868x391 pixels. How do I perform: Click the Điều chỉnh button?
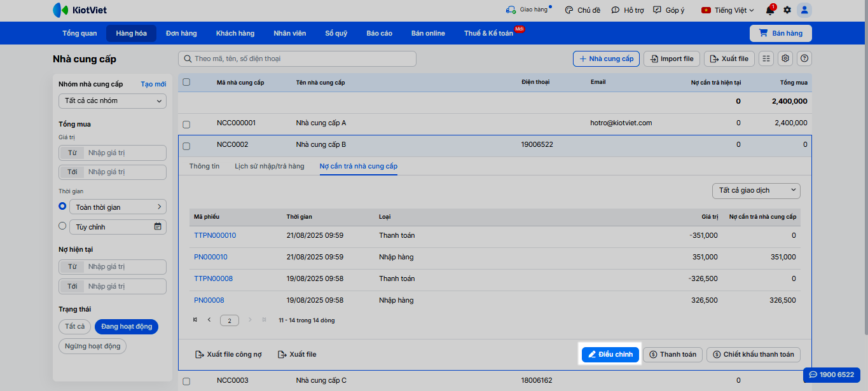(x=610, y=354)
